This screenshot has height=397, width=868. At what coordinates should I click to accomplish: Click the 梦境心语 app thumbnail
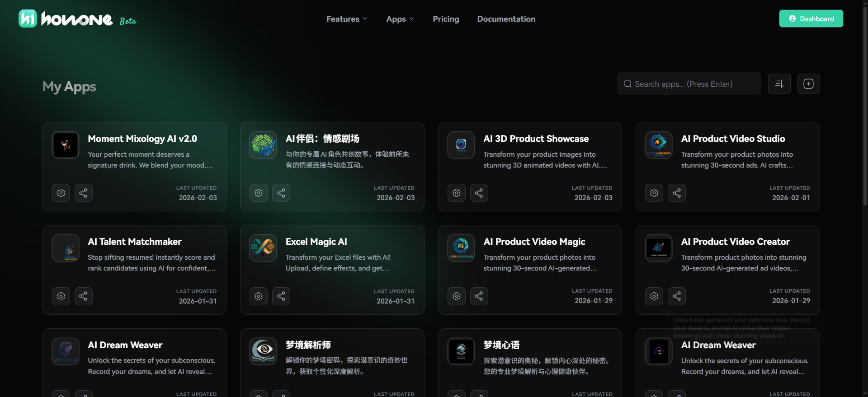(x=461, y=351)
